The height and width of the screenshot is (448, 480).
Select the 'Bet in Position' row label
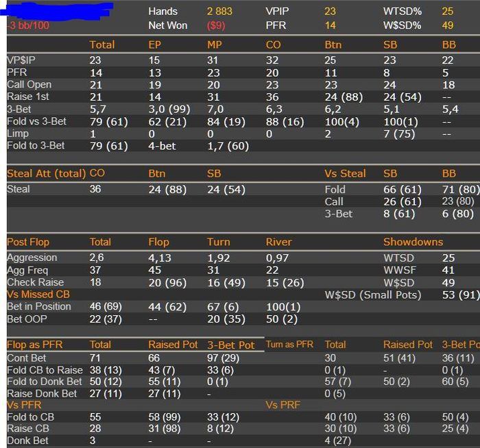click(39, 307)
